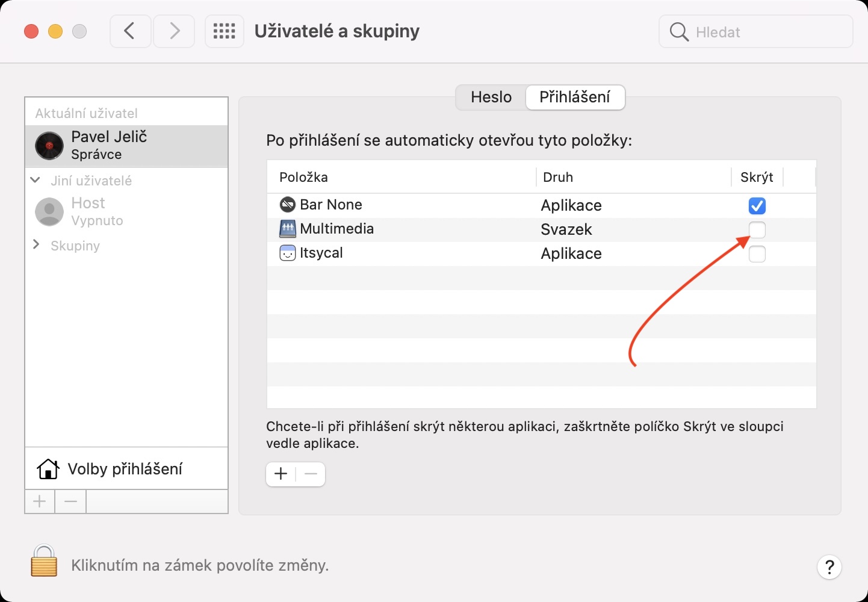The height and width of the screenshot is (602, 868).
Task: Click the lock icon to allow changes
Action: [x=44, y=561]
